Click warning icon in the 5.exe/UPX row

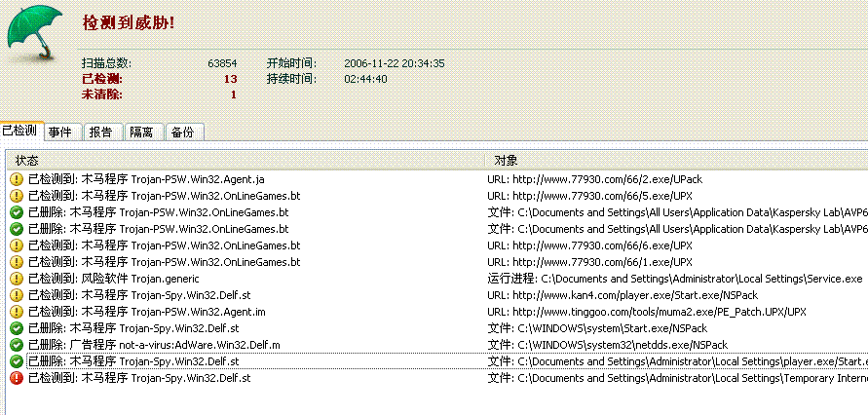pyautogui.click(x=17, y=196)
